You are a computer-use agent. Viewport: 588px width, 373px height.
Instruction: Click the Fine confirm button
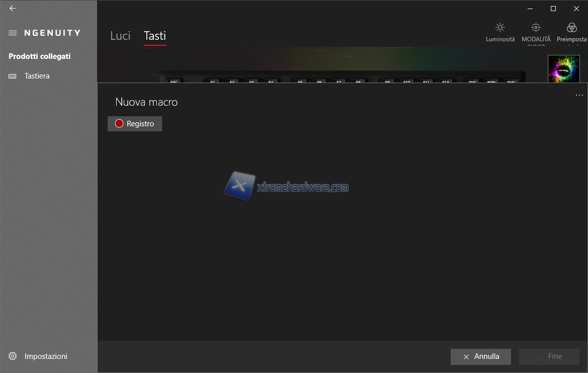[x=549, y=356]
